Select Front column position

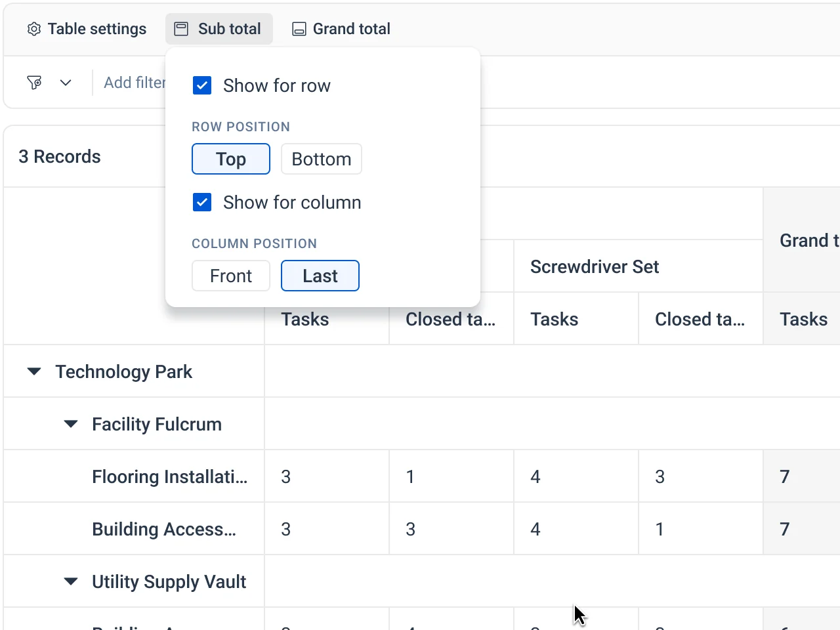pyautogui.click(x=231, y=276)
